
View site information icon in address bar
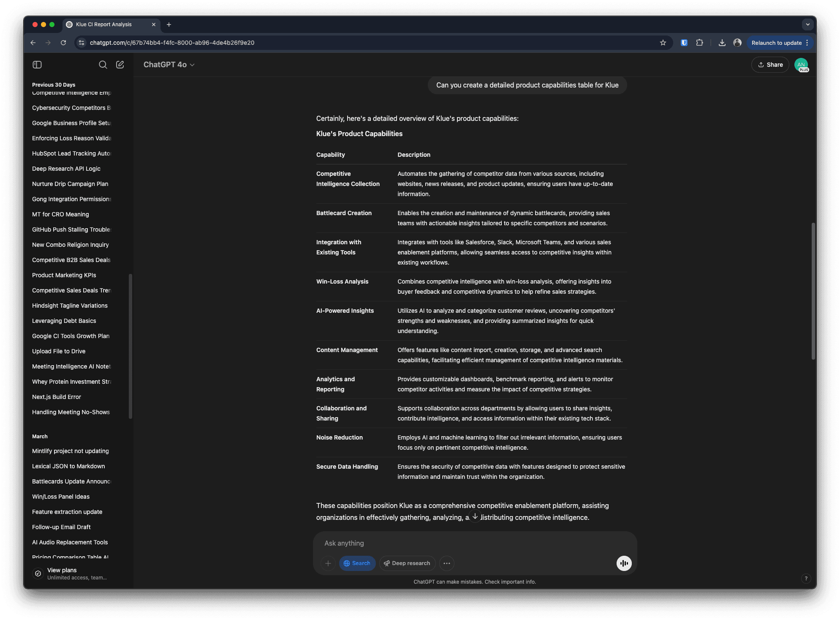pyautogui.click(x=82, y=43)
